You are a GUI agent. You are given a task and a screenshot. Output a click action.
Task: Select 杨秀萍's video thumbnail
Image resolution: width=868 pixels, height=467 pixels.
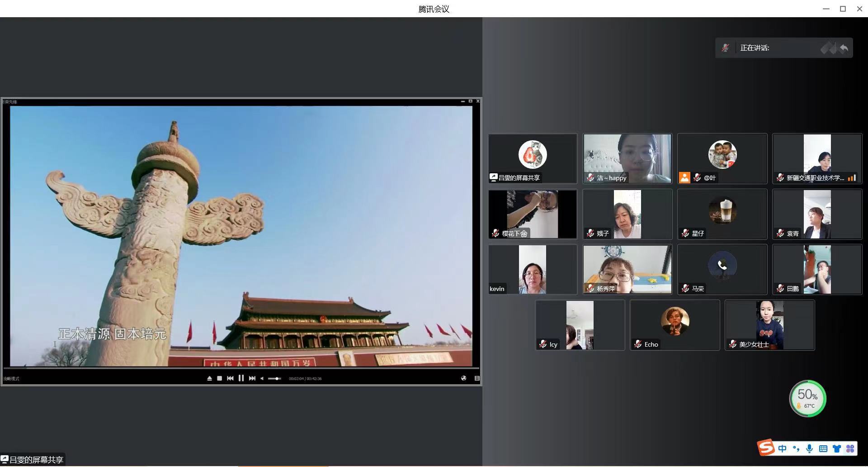(x=627, y=269)
